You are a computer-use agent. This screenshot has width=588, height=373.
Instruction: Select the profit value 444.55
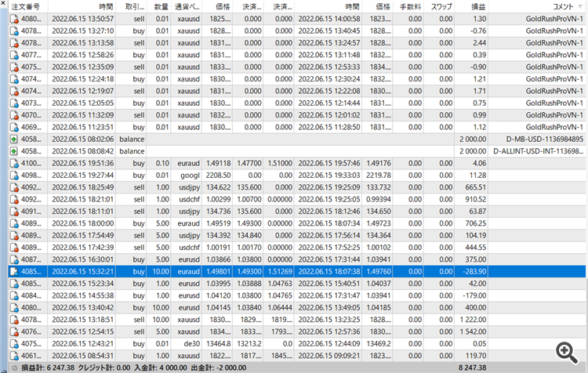coord(476,248)
